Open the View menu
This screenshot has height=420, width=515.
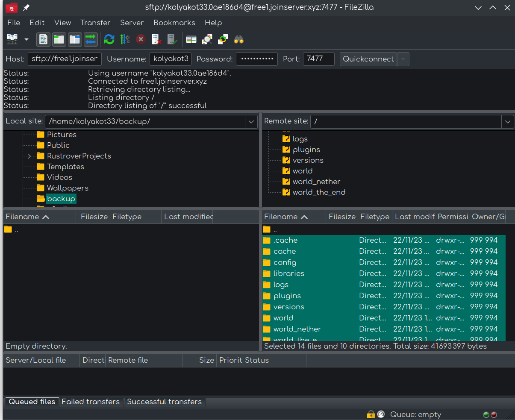pyautogui.click(x=63, y=23)
